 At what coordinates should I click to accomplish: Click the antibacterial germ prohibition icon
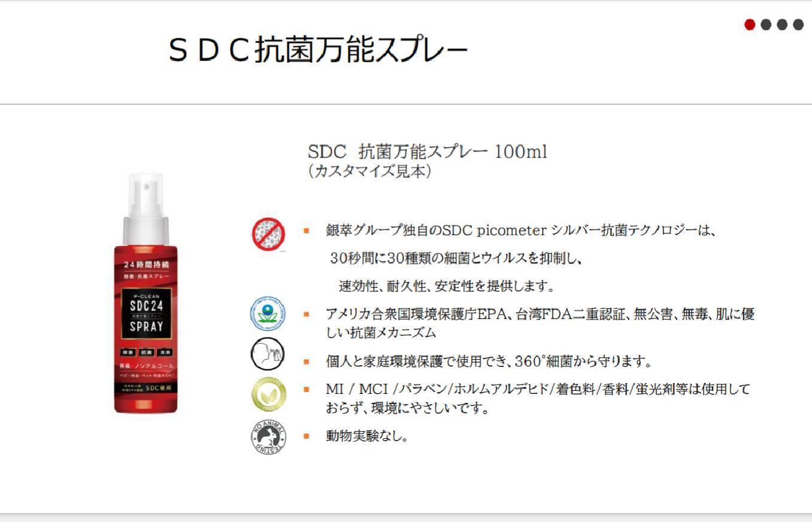coord(268,233)
